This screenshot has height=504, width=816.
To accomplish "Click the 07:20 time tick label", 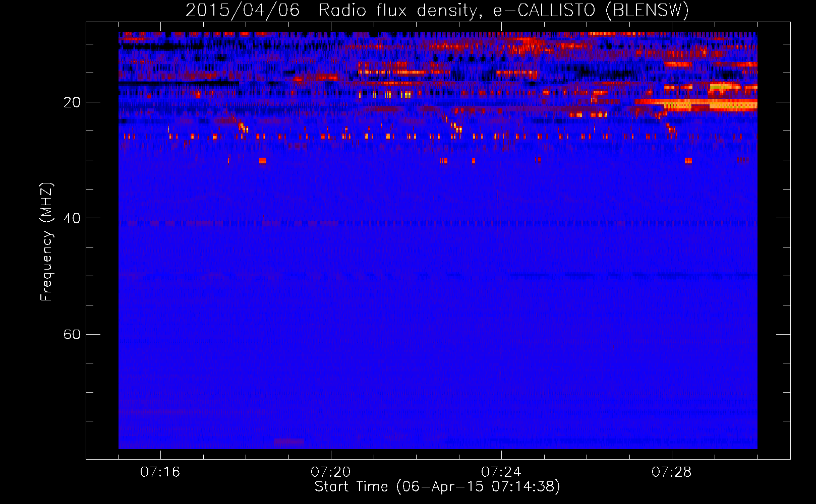I will tap(331, 472).
